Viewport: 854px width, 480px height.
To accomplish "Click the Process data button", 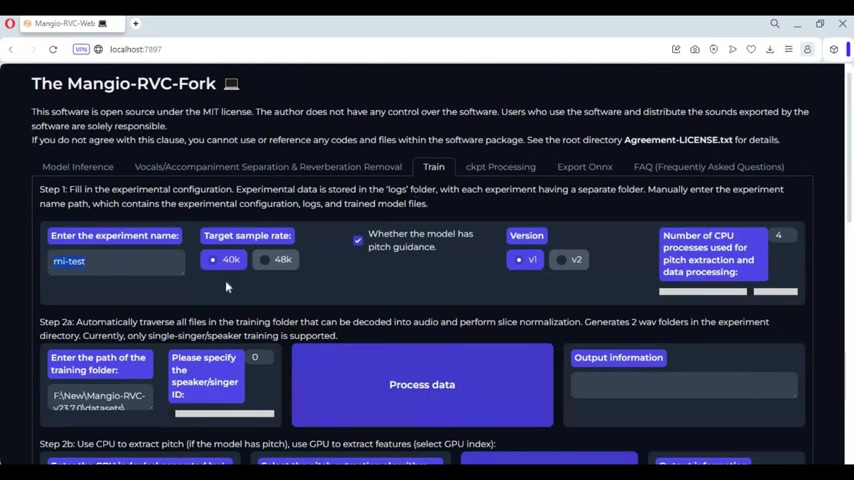I will [422, 385].
